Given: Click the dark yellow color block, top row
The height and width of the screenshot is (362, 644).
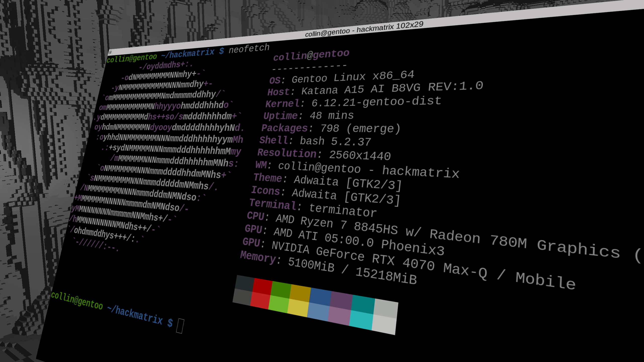Looking at the screenshot, I should pyautogui.click(x=300, y=293).
